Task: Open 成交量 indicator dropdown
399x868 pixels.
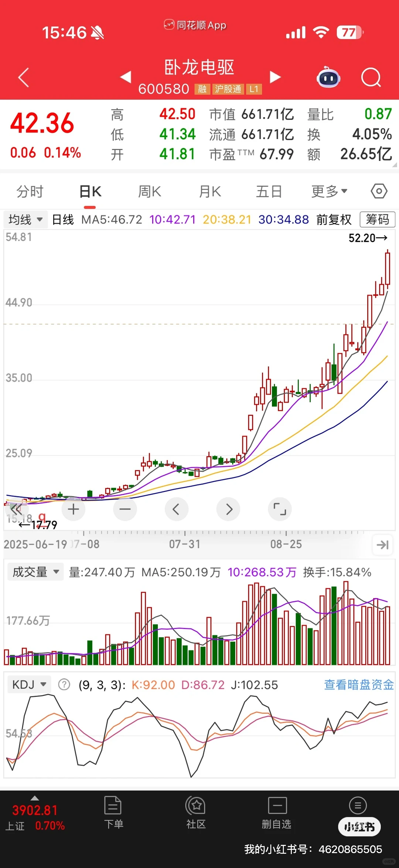Action: pos(35,572)
